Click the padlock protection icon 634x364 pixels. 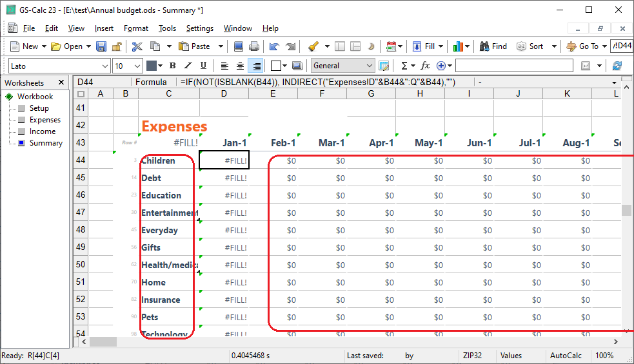[x=117, y=46]
